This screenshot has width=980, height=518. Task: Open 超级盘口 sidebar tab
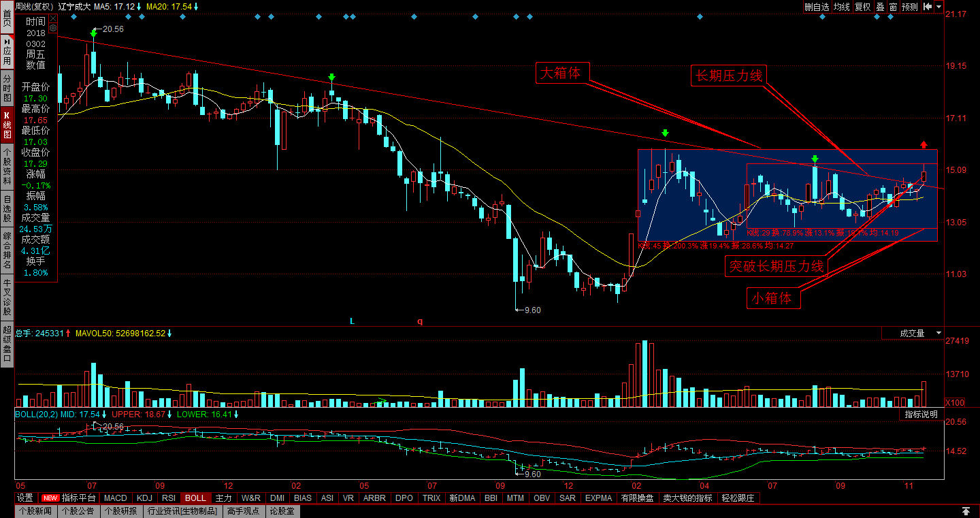point(7,344)
